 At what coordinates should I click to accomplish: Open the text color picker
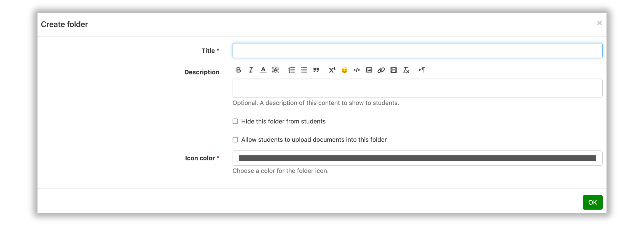pyautogui.click(x=263, y=70)
